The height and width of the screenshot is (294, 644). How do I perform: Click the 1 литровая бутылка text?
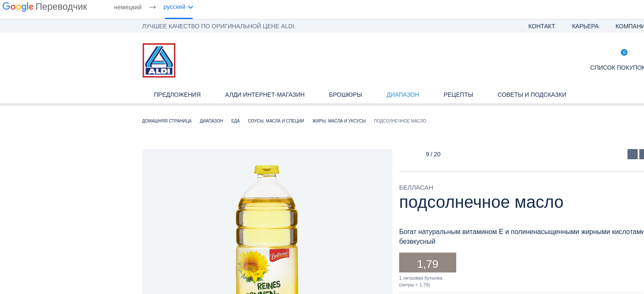tap(421, 278)
